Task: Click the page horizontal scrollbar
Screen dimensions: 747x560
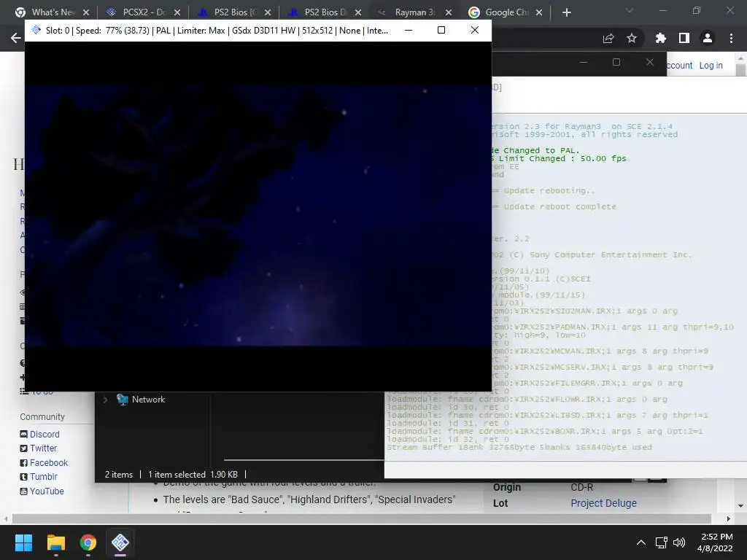Action: point(361,518)
